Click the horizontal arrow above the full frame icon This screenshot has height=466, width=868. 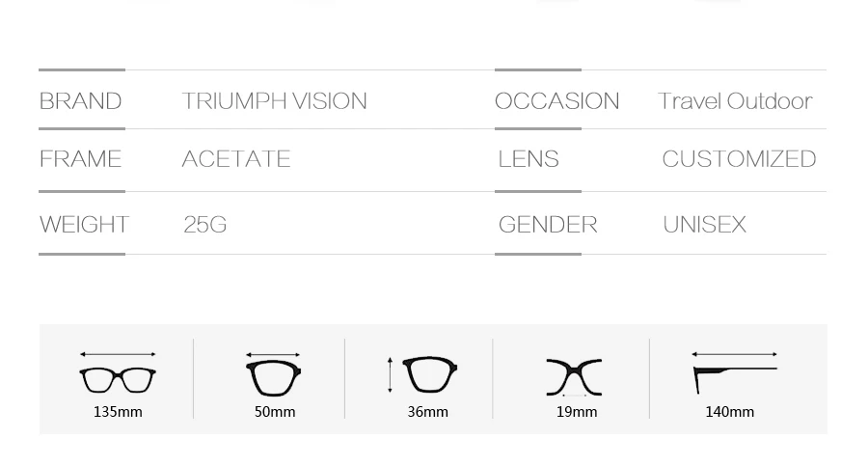point(118,353)
